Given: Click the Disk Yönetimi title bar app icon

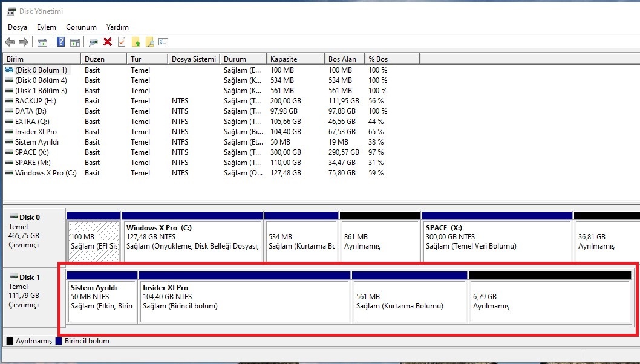Looking at the screenshot, I should (x=11, y=11).
